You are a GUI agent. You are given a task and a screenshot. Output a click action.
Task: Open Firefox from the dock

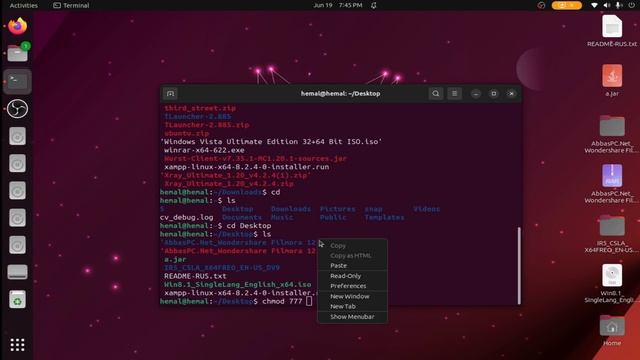[18, 26]
